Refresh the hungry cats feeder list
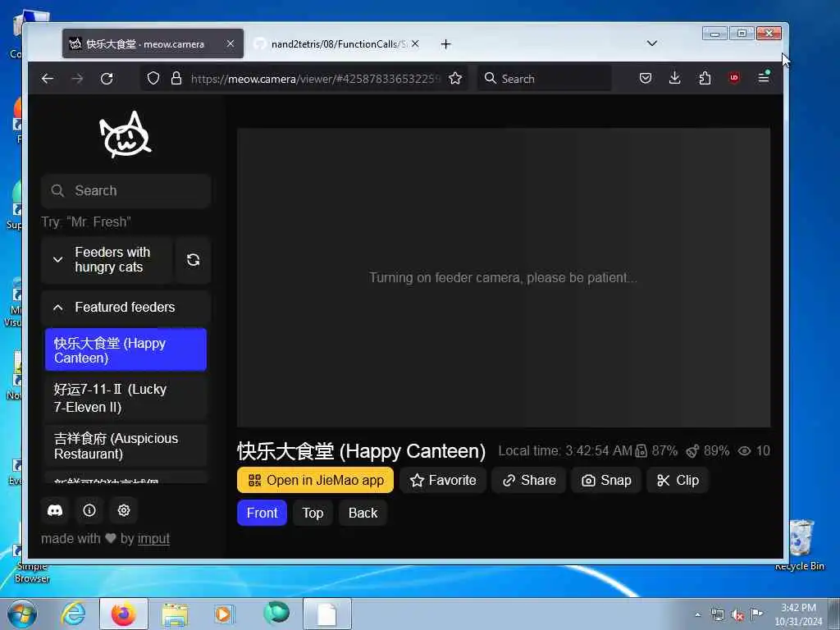Image resolution: width=840 pixels, height=630 pixels. (x=194, y=260)
